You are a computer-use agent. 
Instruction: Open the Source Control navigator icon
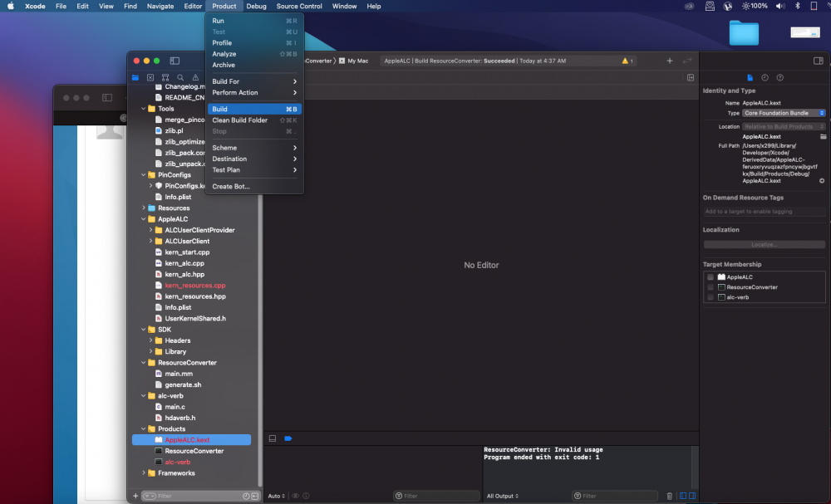tap(150, 77)
